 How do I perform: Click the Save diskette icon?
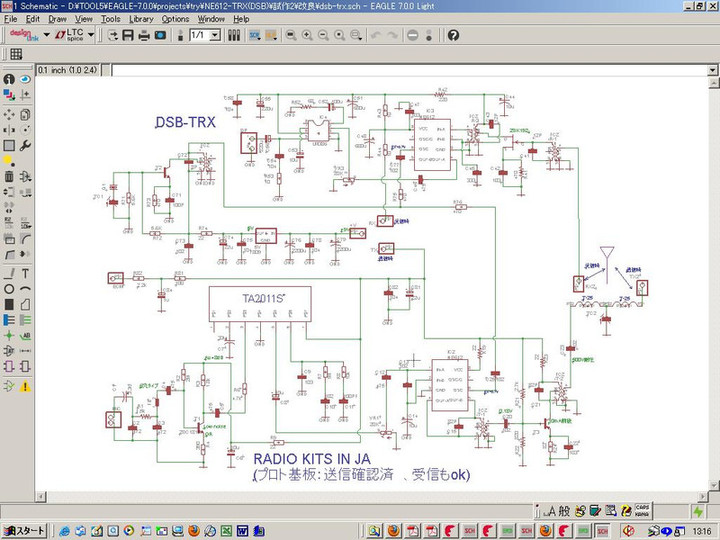click(128, 35)
